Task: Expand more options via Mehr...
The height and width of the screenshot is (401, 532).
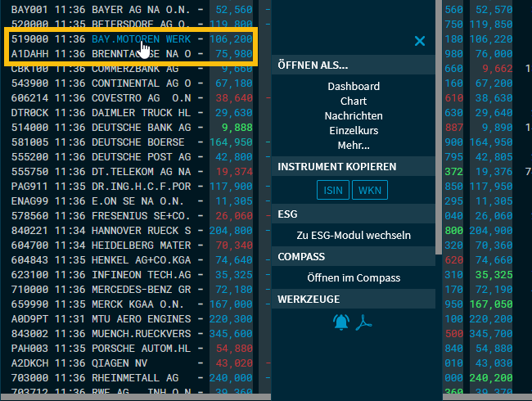Action: [x=354, y=146]
